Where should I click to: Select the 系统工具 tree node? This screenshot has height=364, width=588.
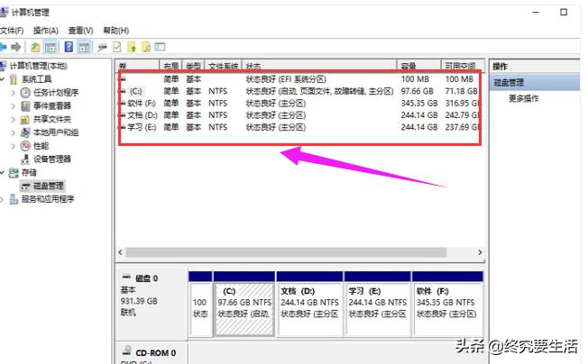[36, 79]
